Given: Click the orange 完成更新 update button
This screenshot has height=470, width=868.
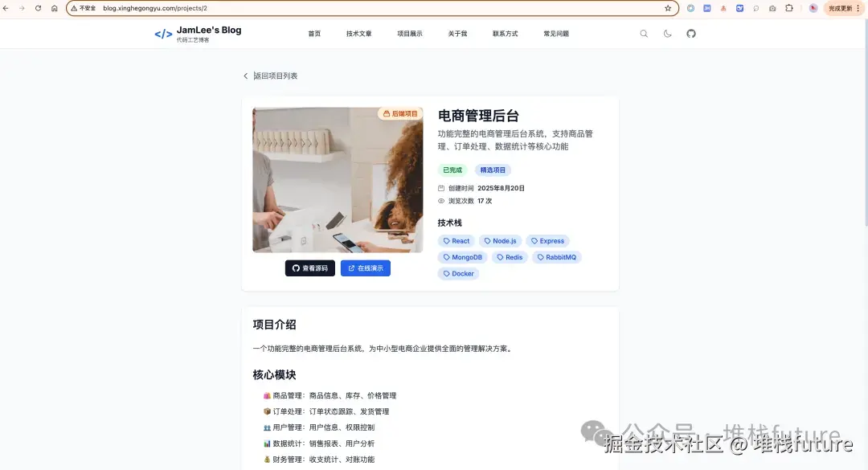Looking at the screenshot, I should point(841,8).
